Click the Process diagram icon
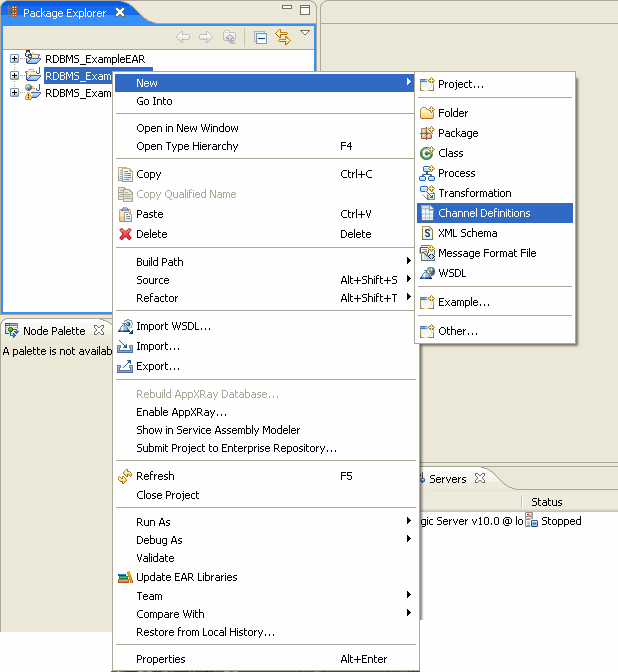This screenshot has width=618, height=672. tap(427, 173)
